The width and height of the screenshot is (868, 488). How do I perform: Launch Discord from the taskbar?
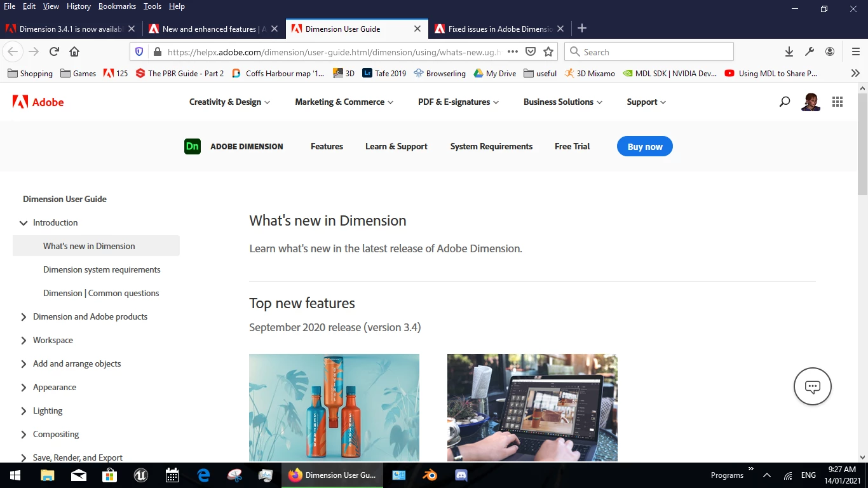[x=461, y=475]
